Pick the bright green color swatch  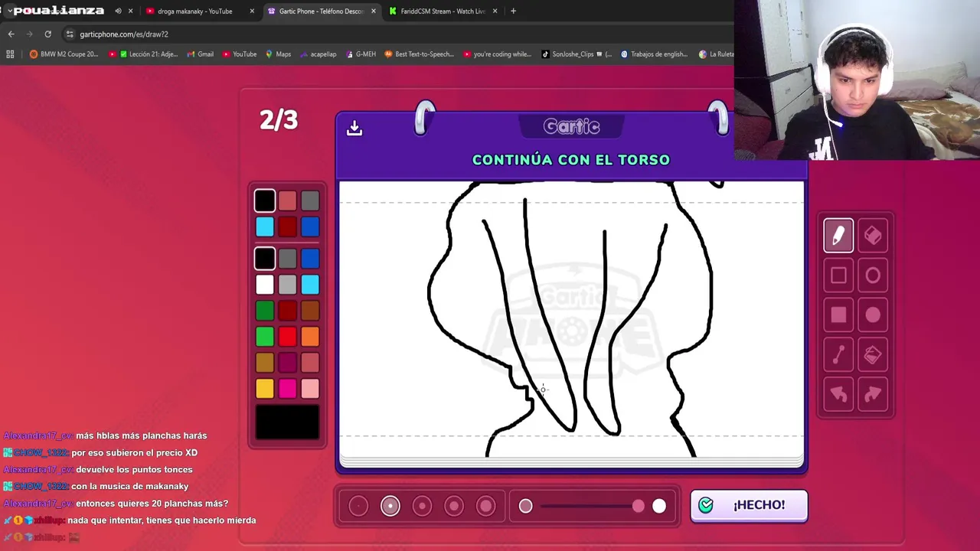[x=265, y=337]
